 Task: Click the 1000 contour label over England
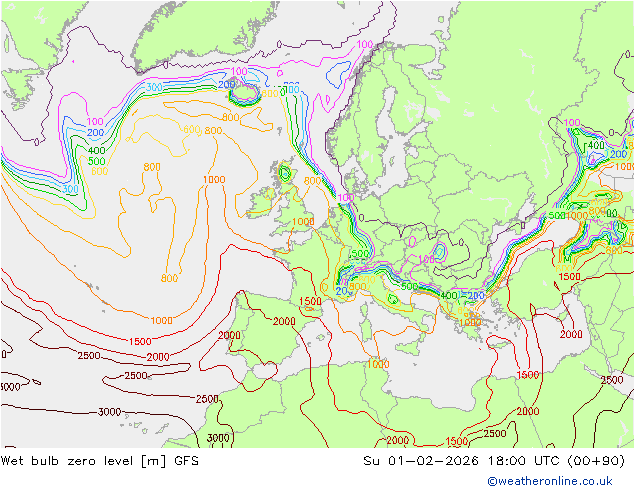(303, 222)
